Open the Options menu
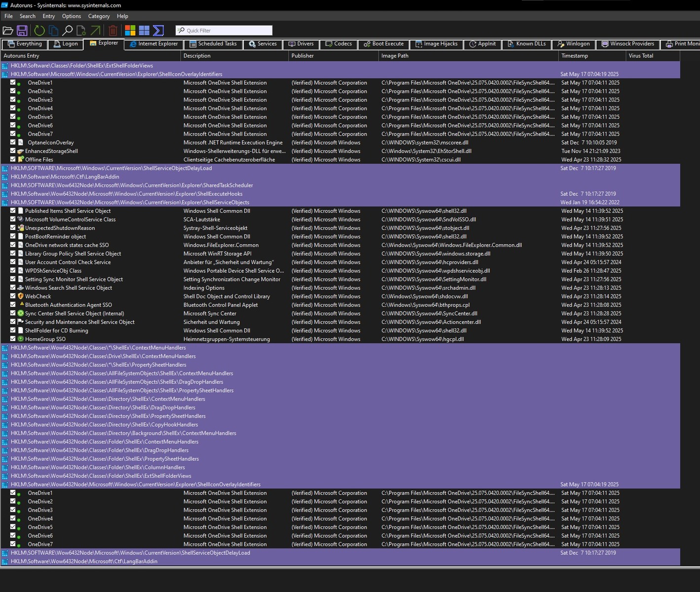Viewport: 700px width, 592px height. (x=71, y=16)
